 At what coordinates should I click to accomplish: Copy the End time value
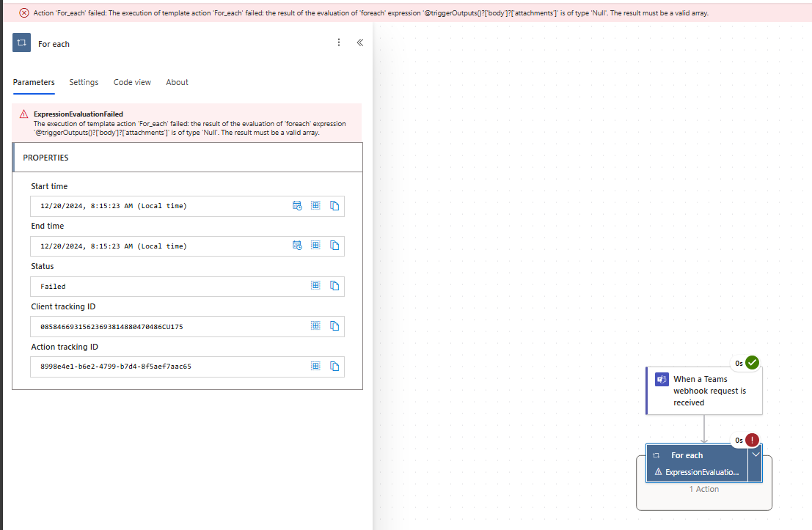334,246
